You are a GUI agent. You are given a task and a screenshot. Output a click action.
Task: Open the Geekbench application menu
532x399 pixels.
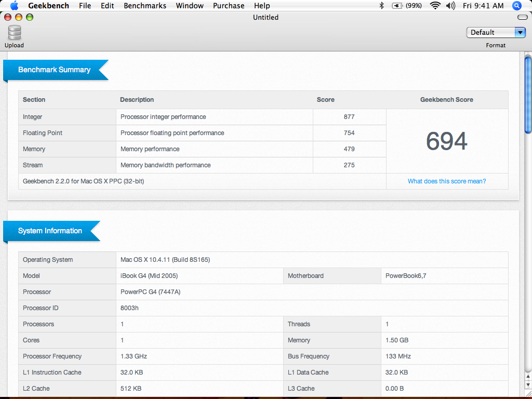coord(48,5)
